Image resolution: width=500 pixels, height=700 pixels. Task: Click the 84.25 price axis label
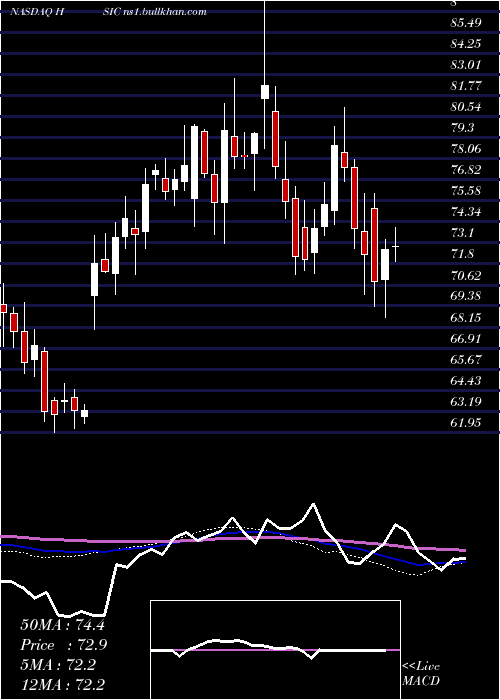point(466,43)
